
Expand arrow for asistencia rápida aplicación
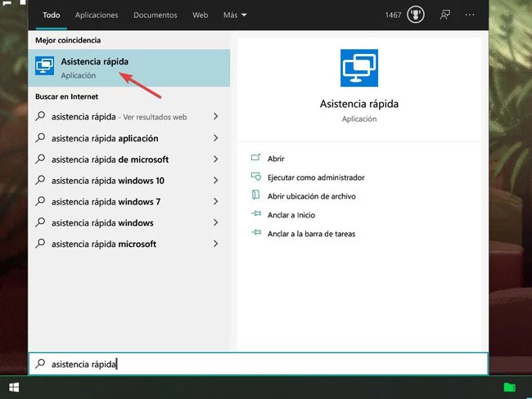[216, 138]
